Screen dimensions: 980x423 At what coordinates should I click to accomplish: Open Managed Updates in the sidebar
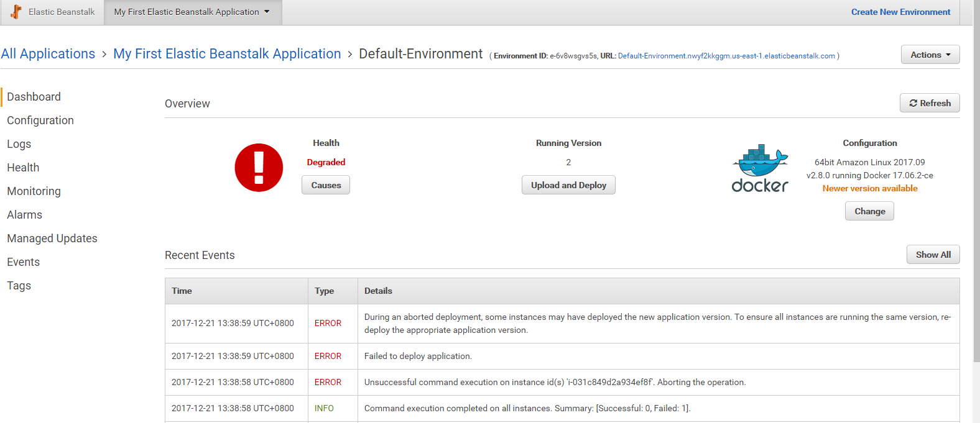pyautogui.click(x=52, y=239)
